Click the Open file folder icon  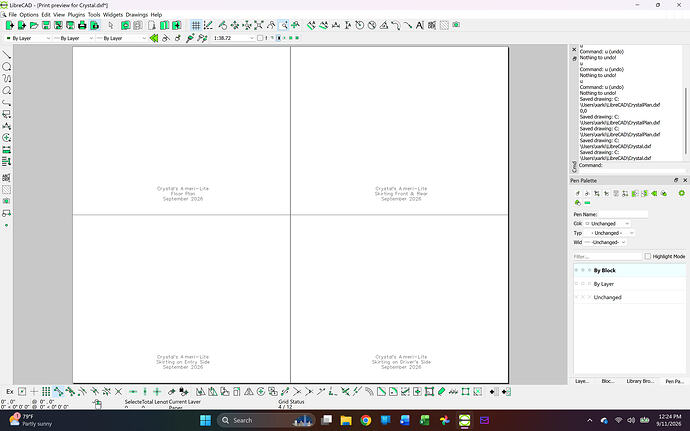[x=33, y=26]
